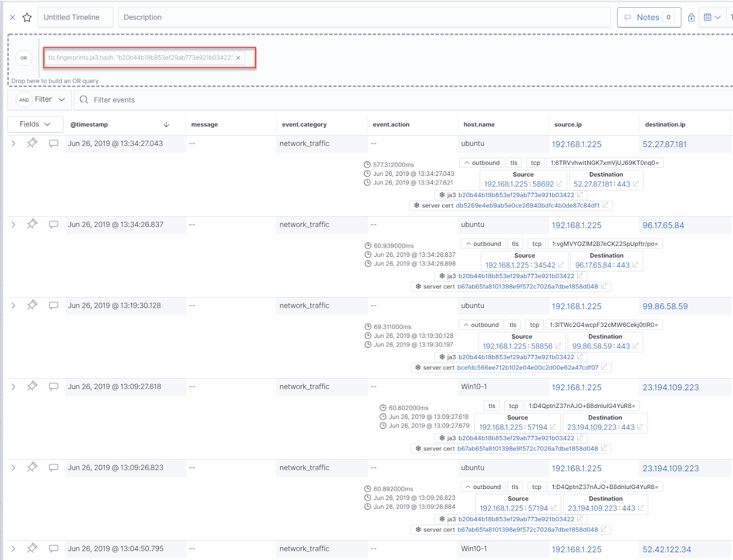Click tcp badge in 58856 event
The width and height of the screenshot is (733, 560).
click(x=534, y=325)
